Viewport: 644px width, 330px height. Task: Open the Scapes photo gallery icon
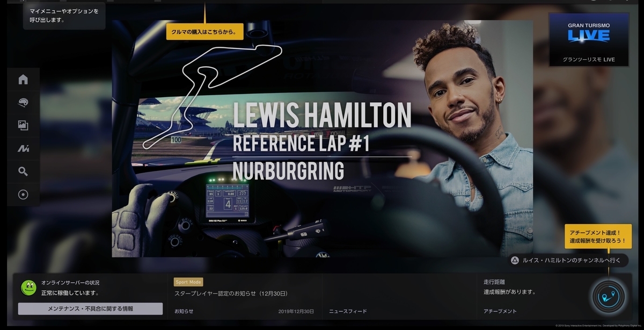[x=23, y=126]
